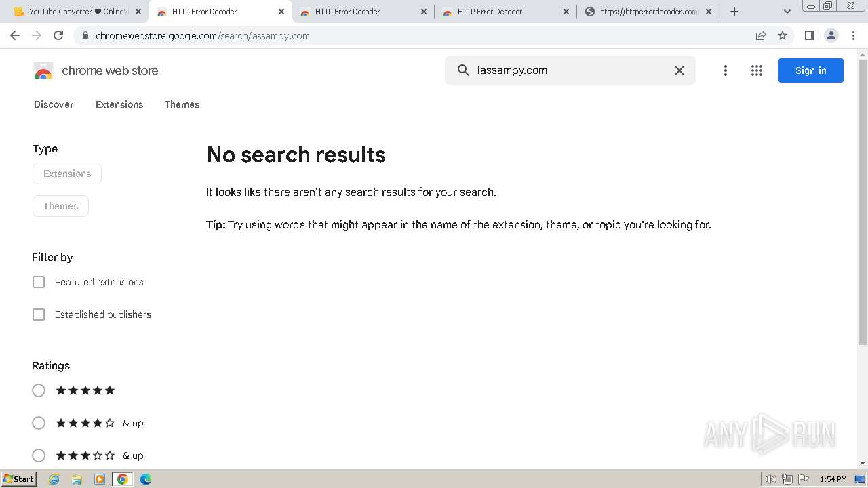Open the three-dot more options menu beside search
Screen dimensions: 868x488
point(725,70)
